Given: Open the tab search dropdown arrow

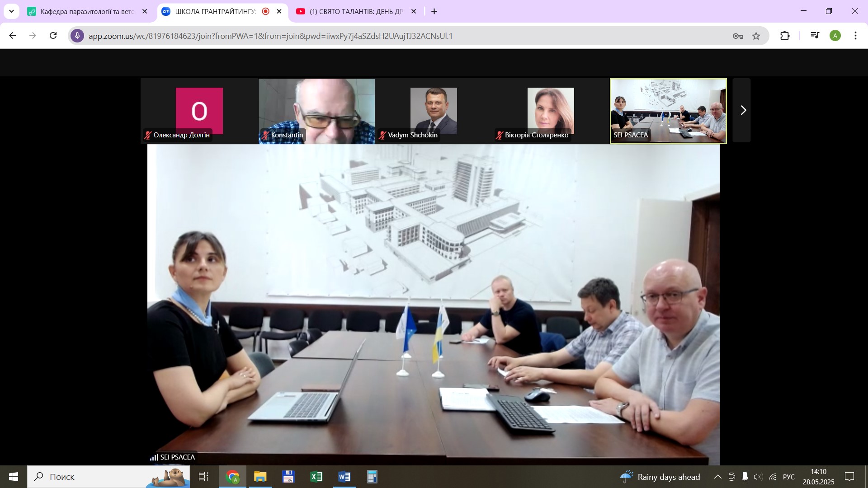Looking at the screenshot, I should (11, 11).
